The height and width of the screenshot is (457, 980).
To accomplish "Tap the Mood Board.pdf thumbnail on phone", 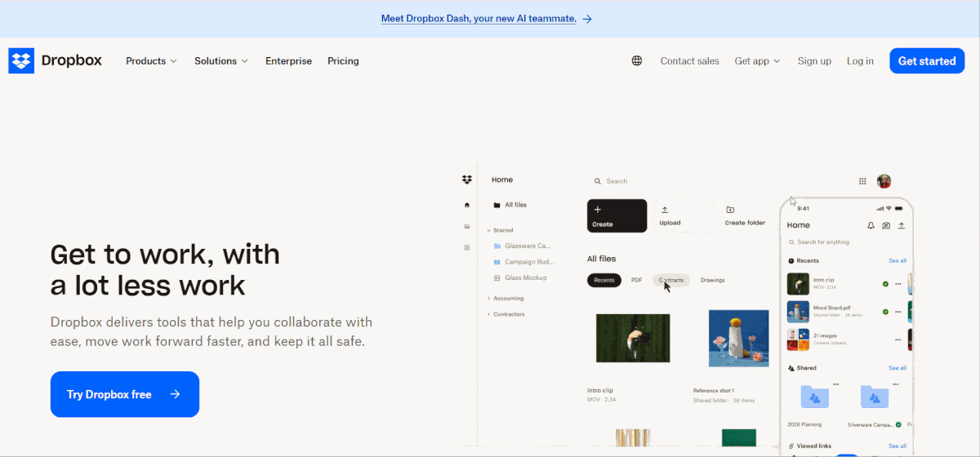I will tap(798, 312).
